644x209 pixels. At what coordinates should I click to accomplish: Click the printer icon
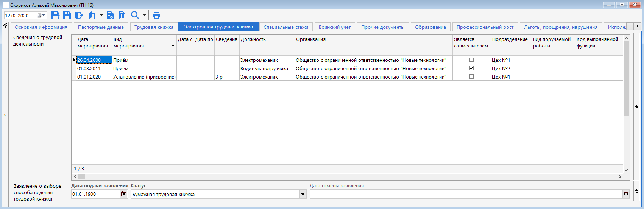(156, 15)
